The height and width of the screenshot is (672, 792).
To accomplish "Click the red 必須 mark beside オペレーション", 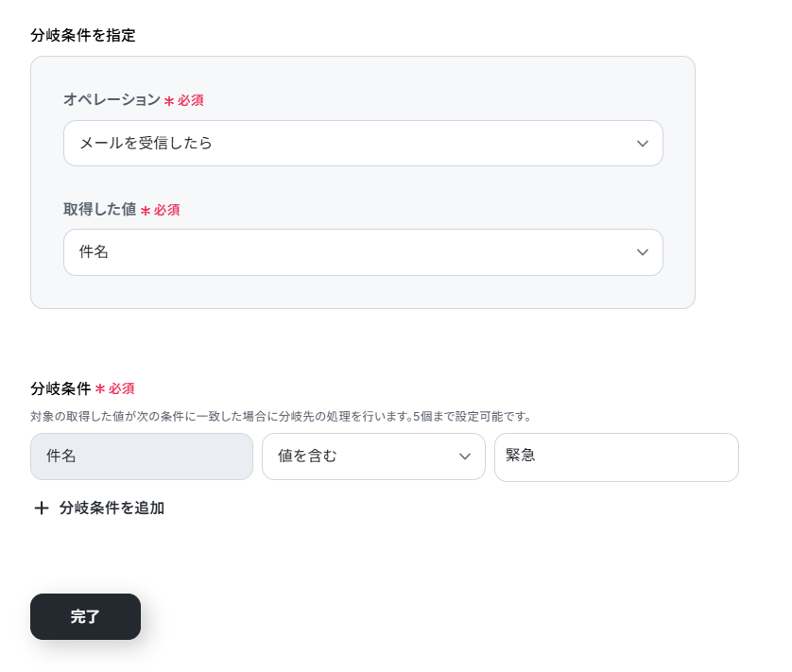I will [x=190, y=100].
